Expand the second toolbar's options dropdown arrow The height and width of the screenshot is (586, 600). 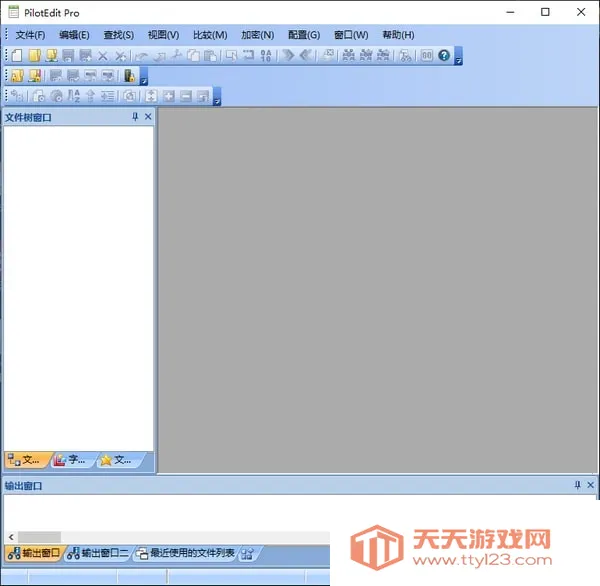coord(143,79)
